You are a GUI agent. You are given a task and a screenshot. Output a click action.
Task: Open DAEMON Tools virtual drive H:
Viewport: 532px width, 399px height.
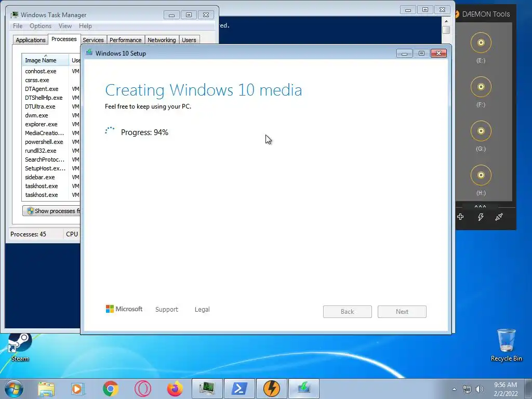(x=481, y=175)
